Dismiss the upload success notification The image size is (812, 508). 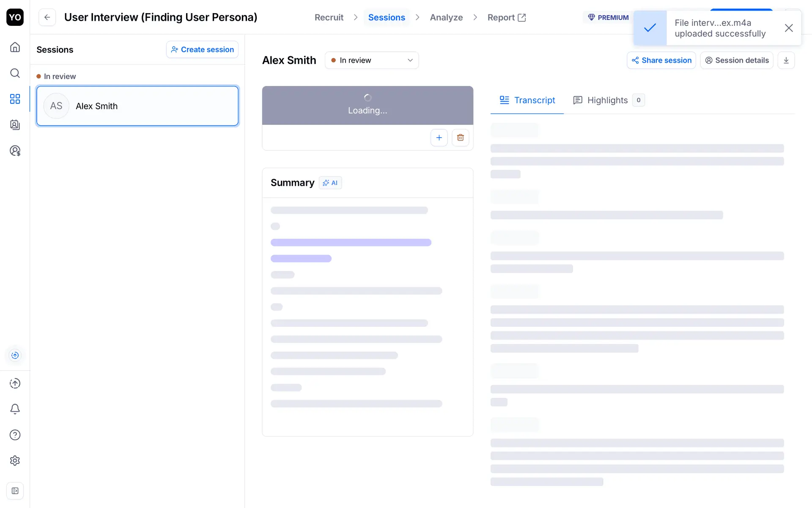(788, 28)
